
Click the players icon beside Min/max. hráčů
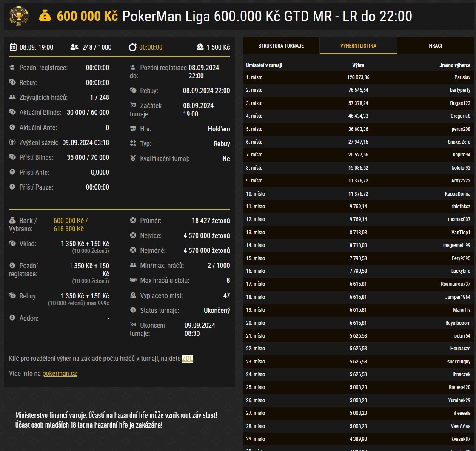(133, 265)
